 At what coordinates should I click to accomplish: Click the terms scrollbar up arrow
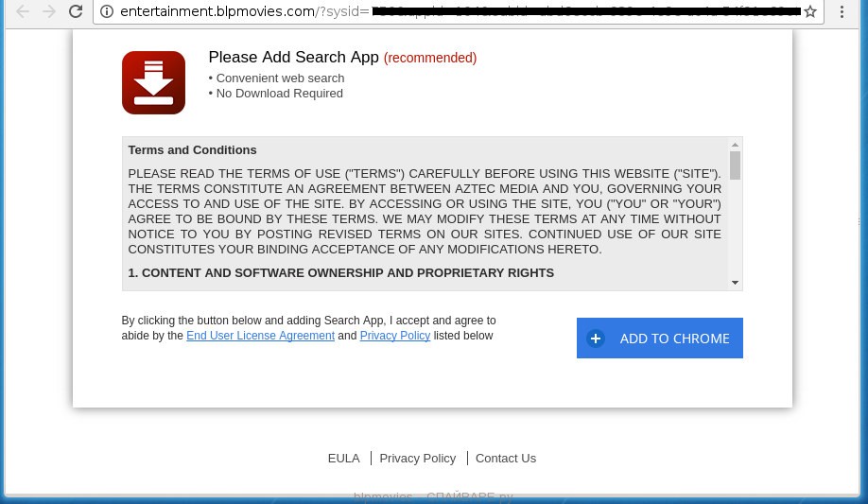click(735, 145)
